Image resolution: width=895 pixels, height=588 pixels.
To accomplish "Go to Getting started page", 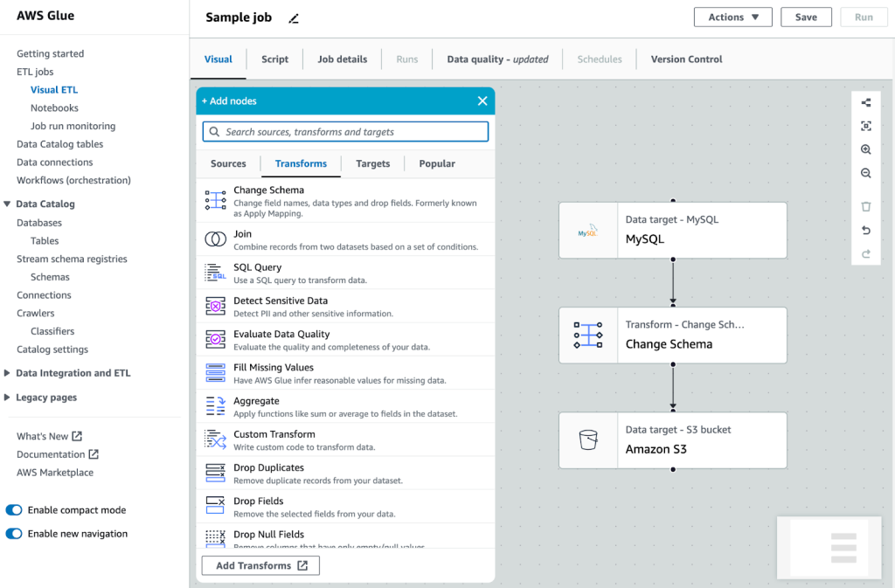I will (x=50, y=53).
